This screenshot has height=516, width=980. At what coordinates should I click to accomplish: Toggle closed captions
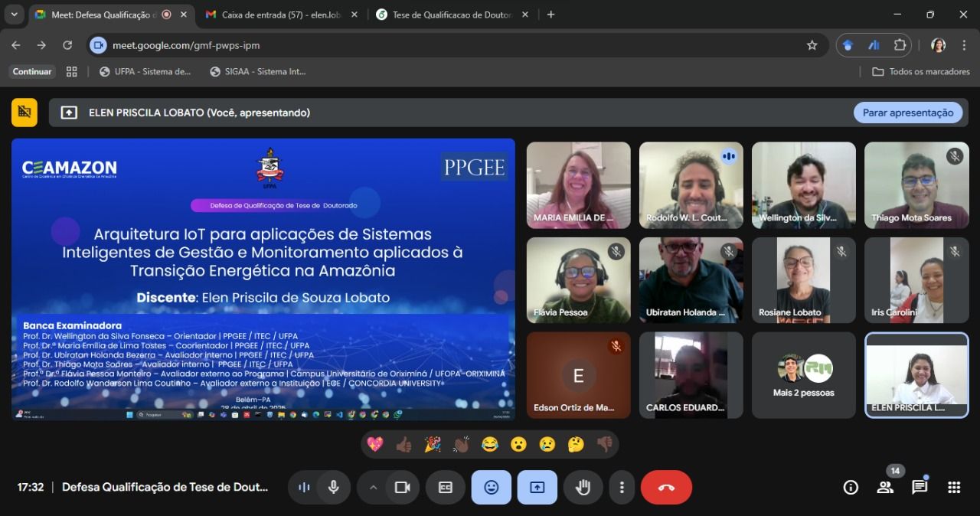pos(445,488)
